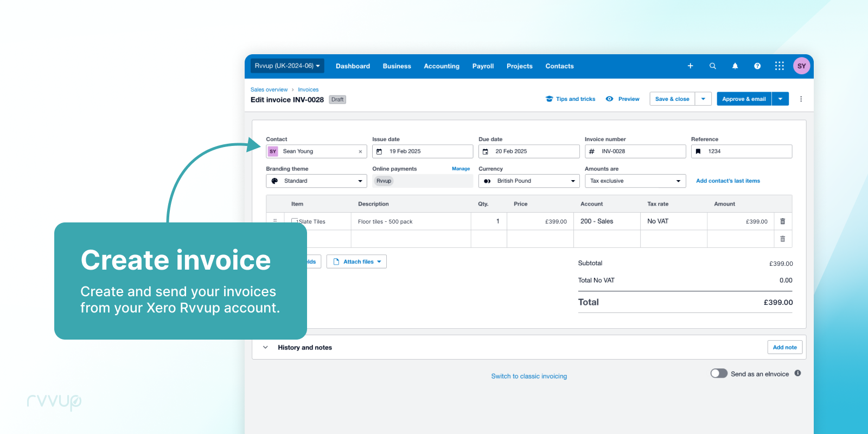Click the Tax rate cell No VAT
The width and height of the screenshot is (868, 434).
point(674,221)
